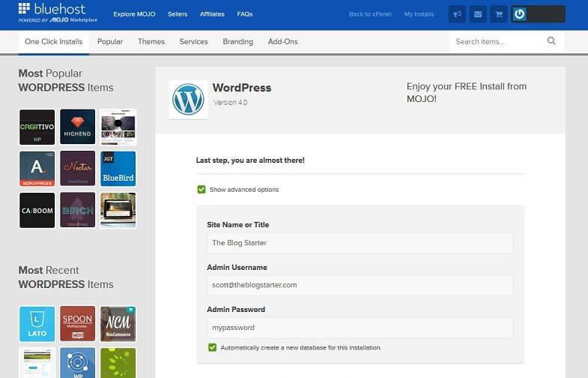Switch to the Services tab
Screen dimensions: 588x378
point(193,42)
